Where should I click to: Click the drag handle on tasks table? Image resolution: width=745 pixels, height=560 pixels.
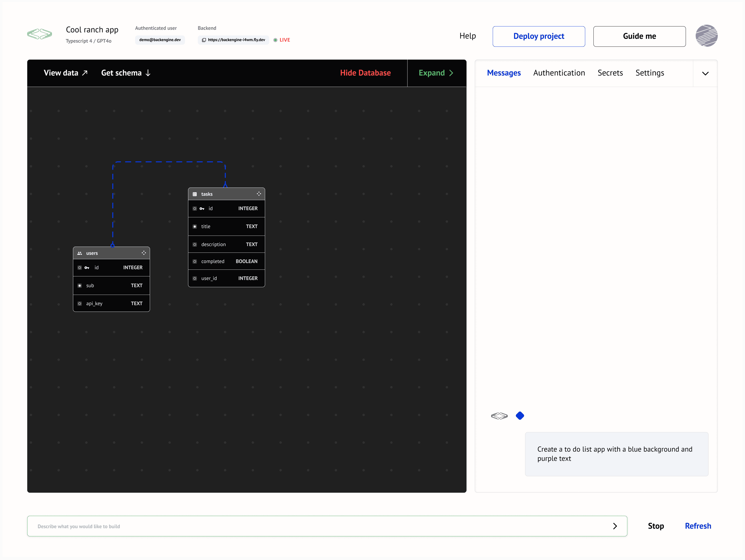tap(259, 194)
